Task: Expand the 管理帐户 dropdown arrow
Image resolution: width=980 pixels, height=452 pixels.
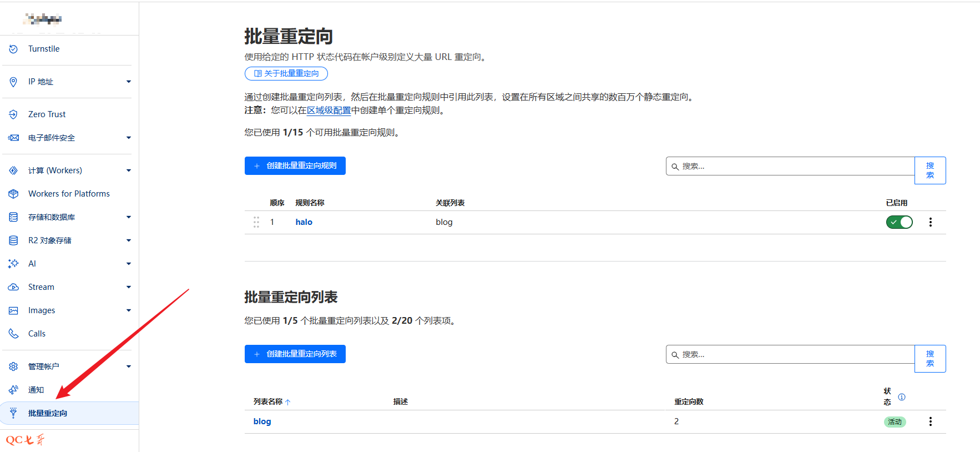Action: pos(128,366)
